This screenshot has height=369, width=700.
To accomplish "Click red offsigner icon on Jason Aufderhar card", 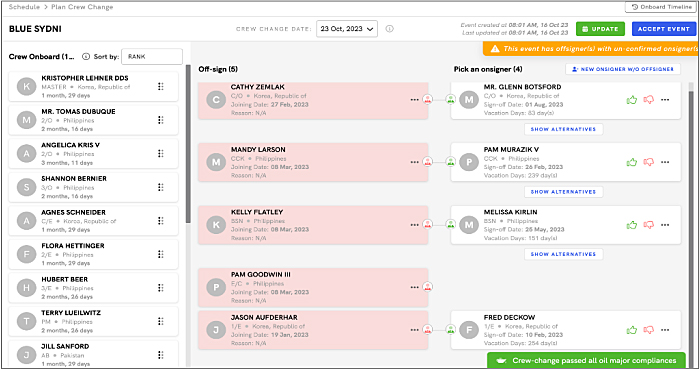I will 428,329.
